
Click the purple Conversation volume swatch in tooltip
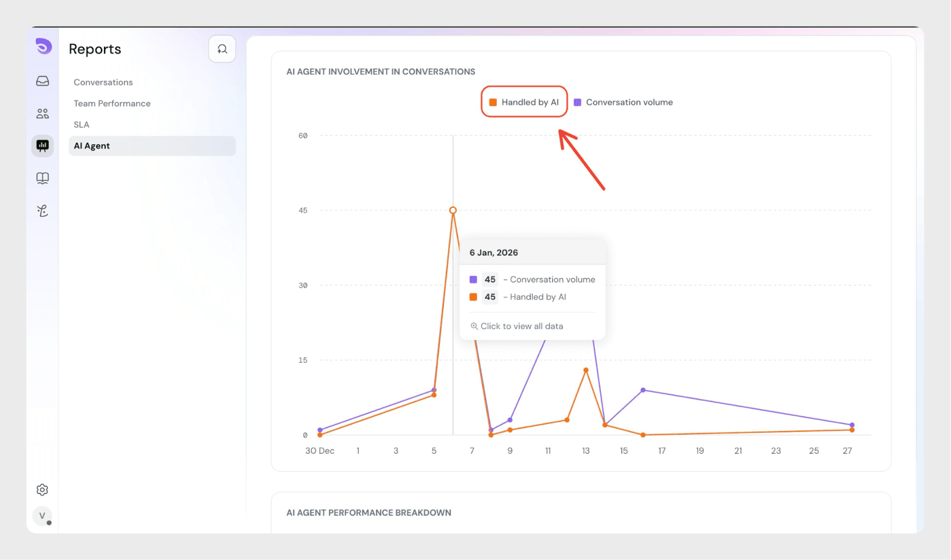(x=473, y=280)
